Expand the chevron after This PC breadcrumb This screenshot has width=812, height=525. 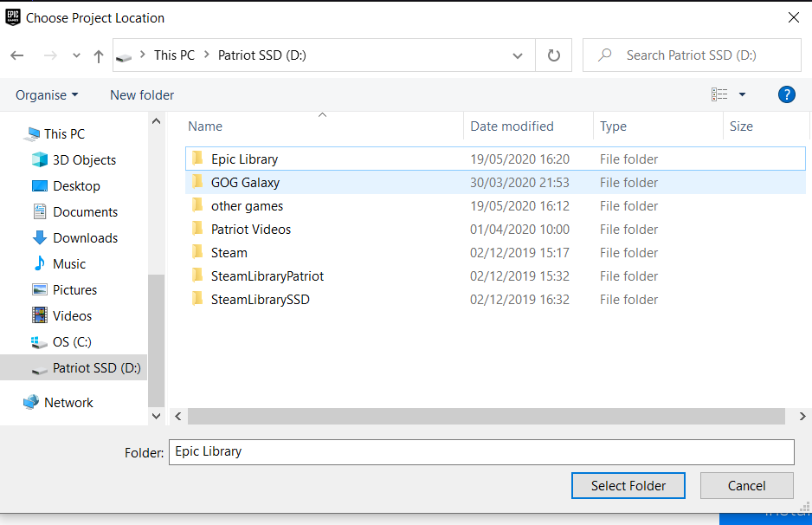(x=206, y=55)
